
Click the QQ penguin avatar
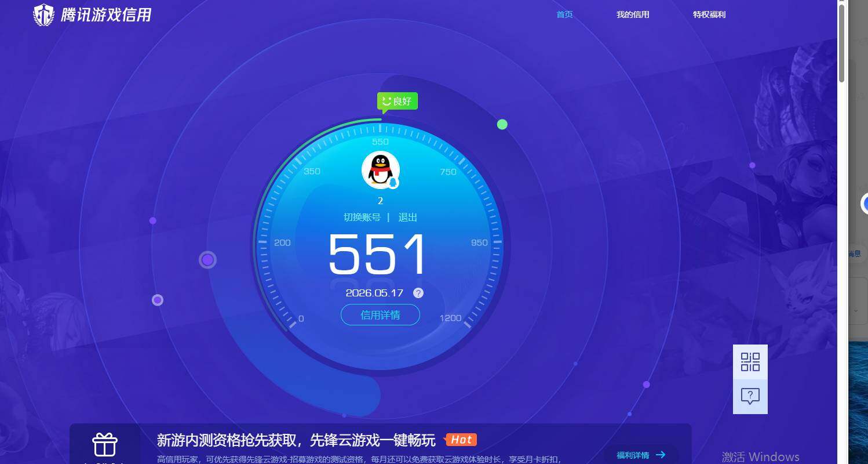[381, 170]
